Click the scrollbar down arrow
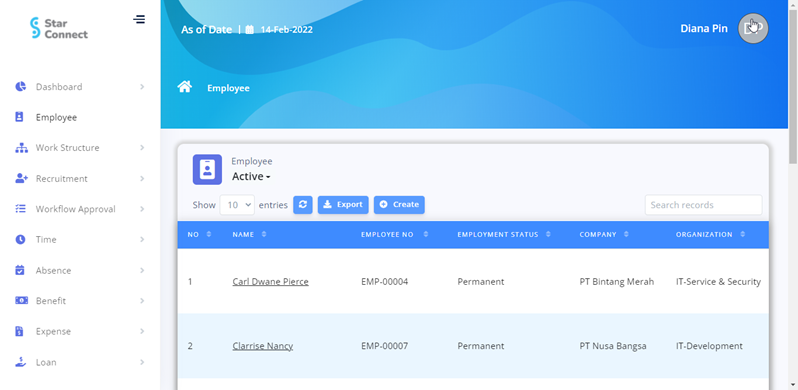Viewport: 798px width, 390px height. click(x=793, y=385)
